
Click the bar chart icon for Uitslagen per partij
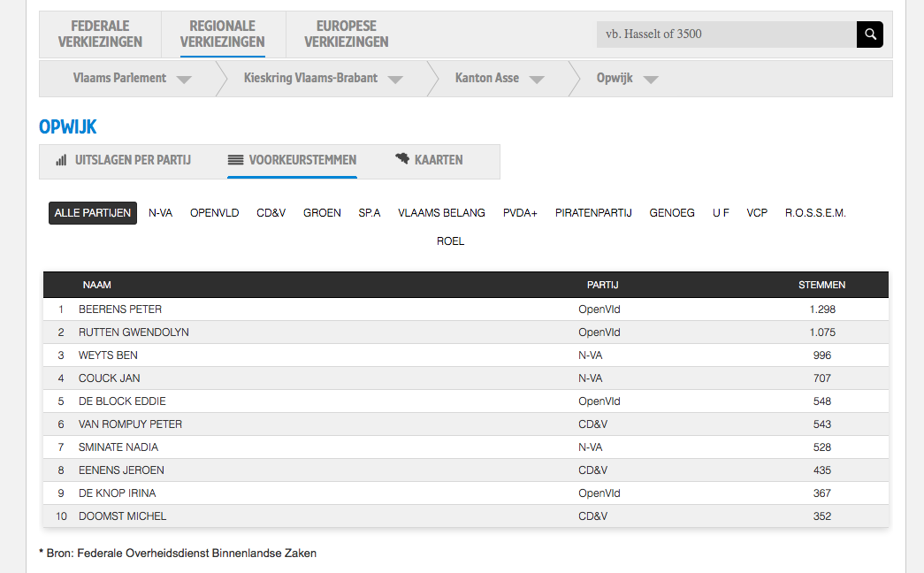[61, 160]
